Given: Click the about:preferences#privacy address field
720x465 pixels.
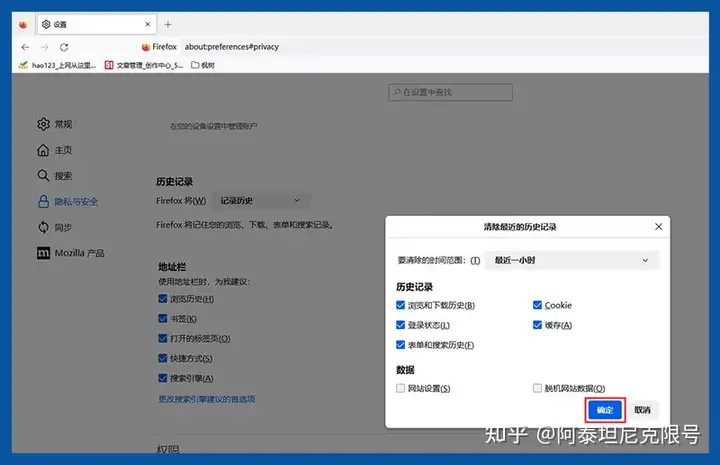Looking at the screenshot, I should pyautogui.click(x=231, y=47).
